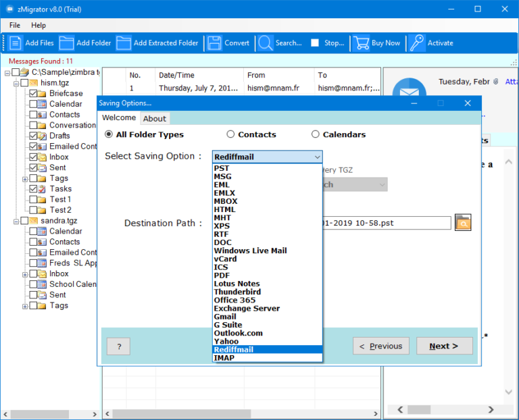Click the Buy Now shopping cart icon
Screen dimensions: 519x420
click(361, 43)
